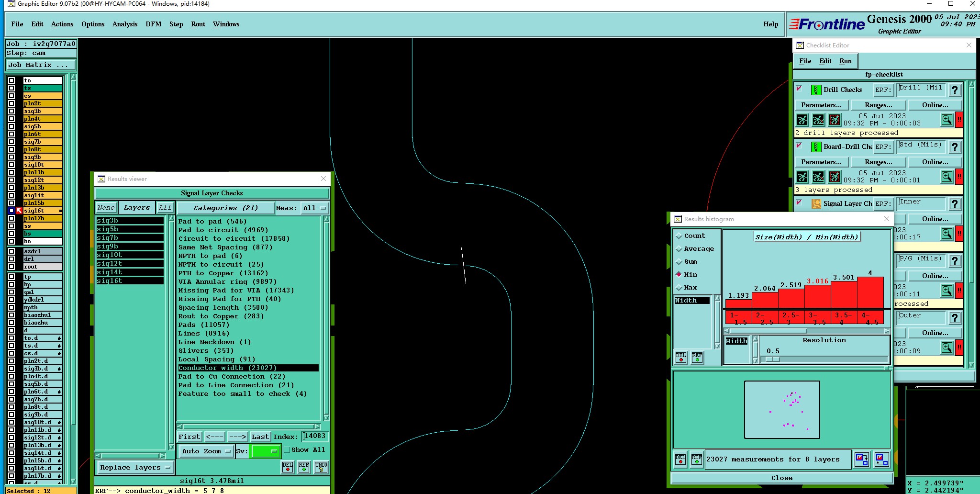
Task: Open help for Signal Layer Checks
Action: click(x=955, y=204)
